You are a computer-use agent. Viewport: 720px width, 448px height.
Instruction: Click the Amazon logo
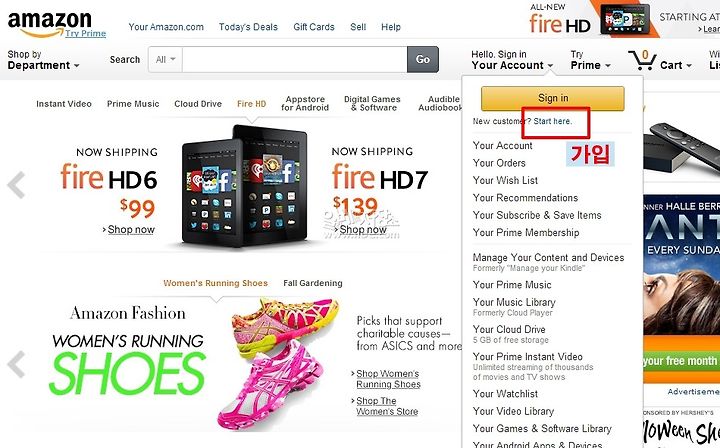coord(50,24)
